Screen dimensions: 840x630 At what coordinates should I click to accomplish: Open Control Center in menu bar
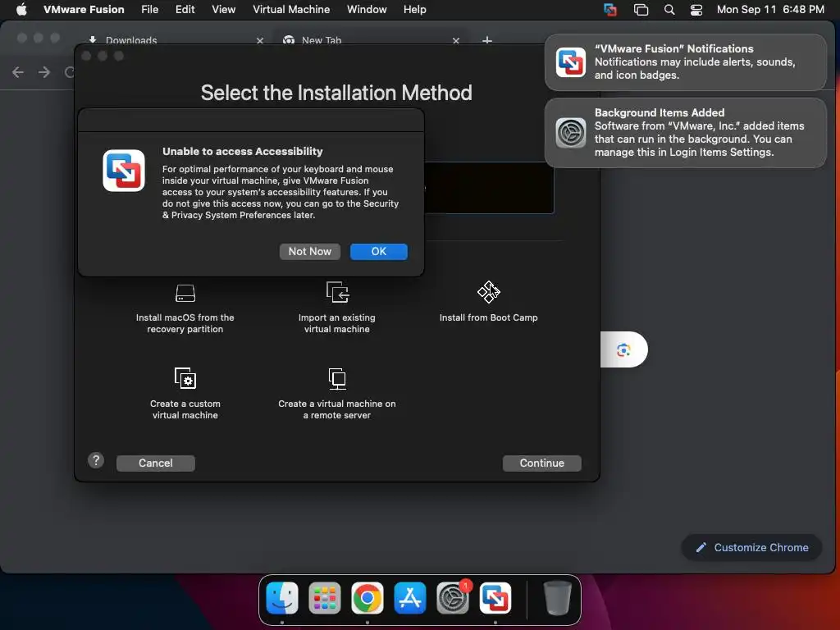coord(696,10)
